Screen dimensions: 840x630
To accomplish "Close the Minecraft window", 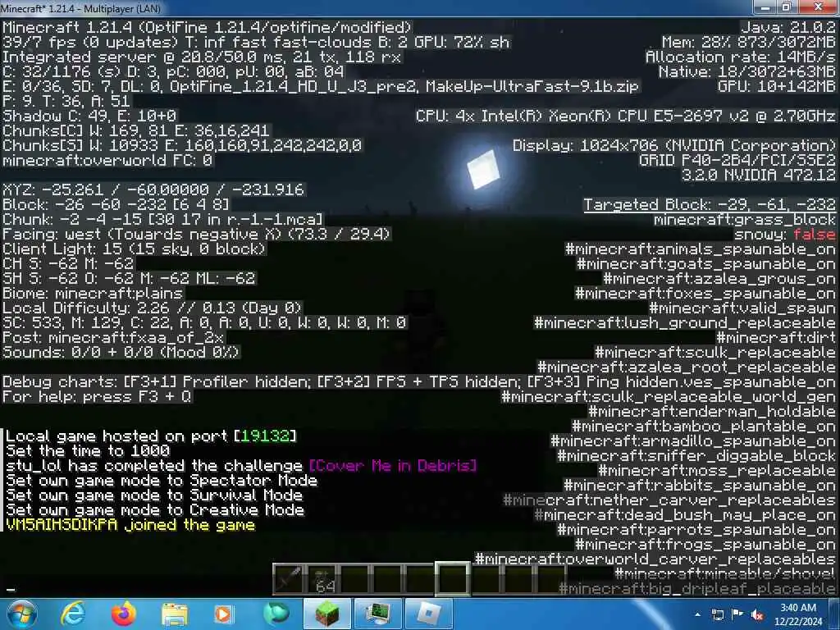I will (818, 7).
